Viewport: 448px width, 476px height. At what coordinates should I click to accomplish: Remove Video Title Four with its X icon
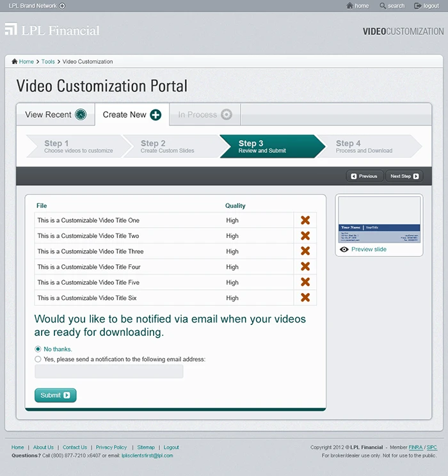tap(305, 266)
